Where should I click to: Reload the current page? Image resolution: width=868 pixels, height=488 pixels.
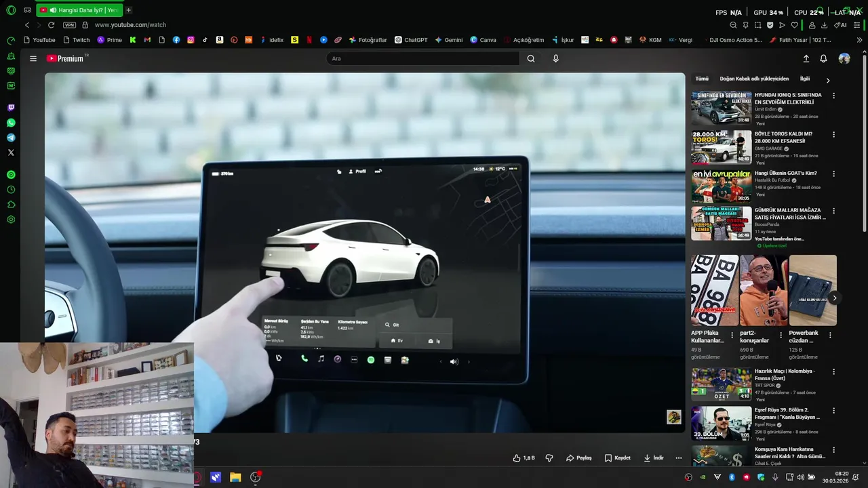tap(51, 25)
